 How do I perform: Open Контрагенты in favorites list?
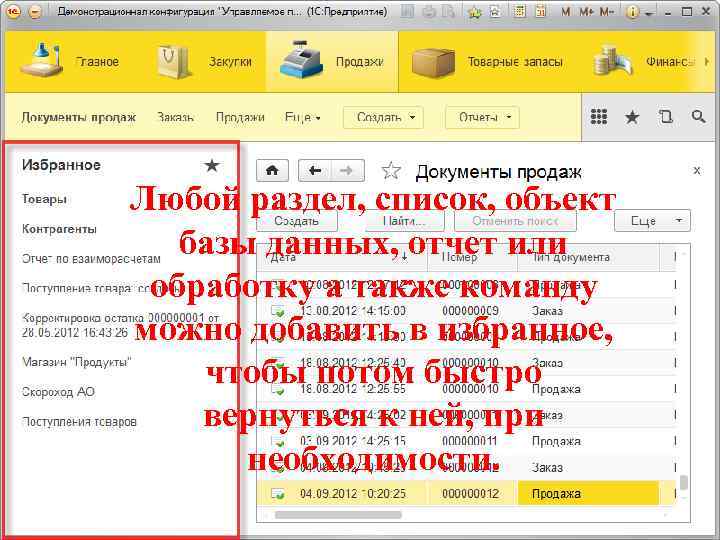(x=59, y=229)
